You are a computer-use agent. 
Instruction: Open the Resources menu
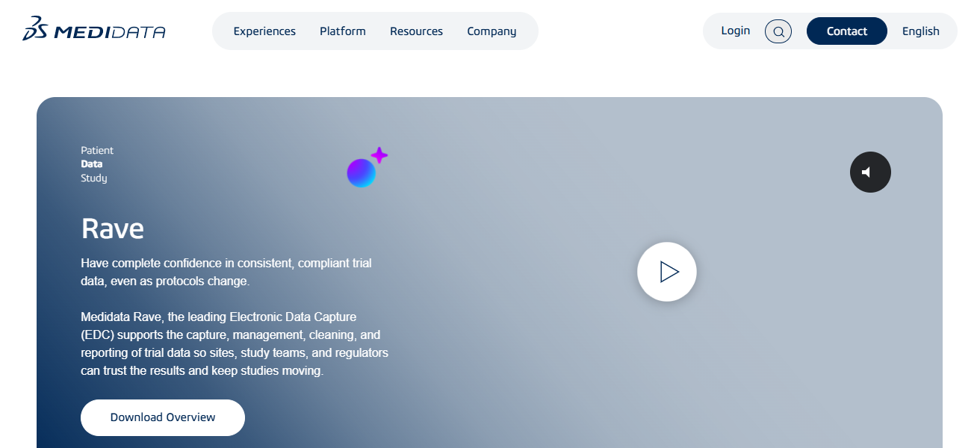click(x=416, y=31)
